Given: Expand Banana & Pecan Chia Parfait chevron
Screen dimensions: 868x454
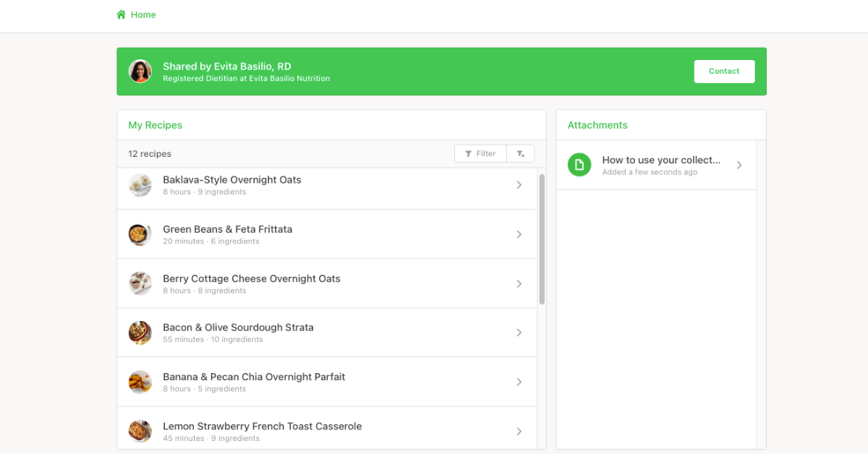Looking at the screenshot, I should (519, 382).
